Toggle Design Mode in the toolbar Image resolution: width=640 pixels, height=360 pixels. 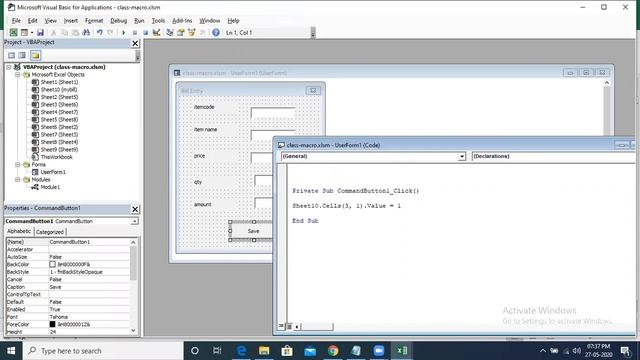[x=156, y=32]
